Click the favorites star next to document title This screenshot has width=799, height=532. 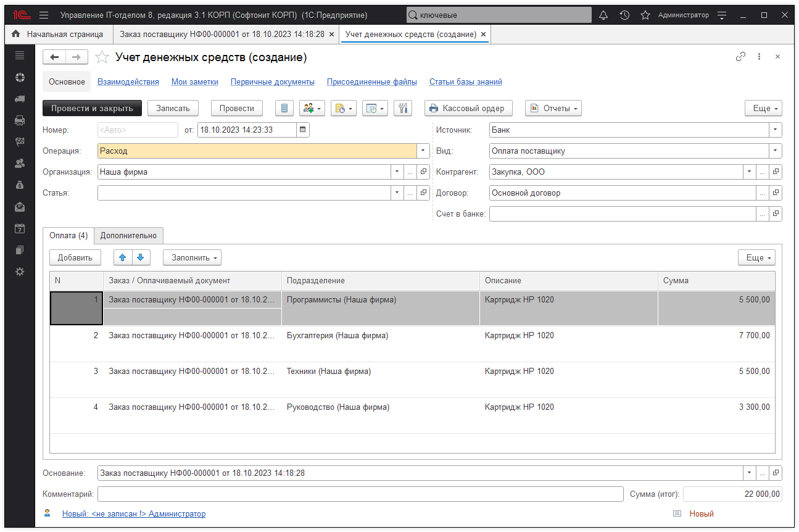pyautogui.click(x=102, y=57)
